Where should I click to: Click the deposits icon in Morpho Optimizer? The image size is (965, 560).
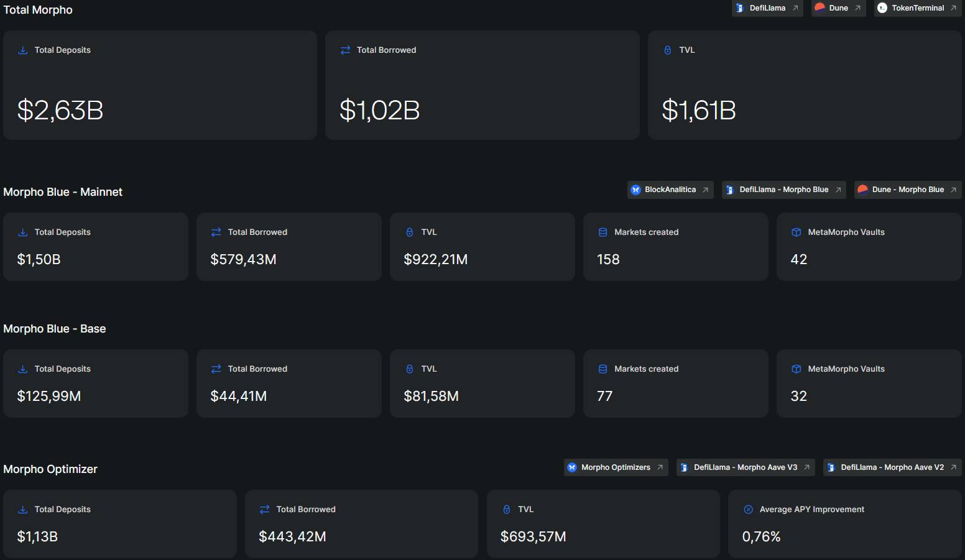[x=23, y=510]
